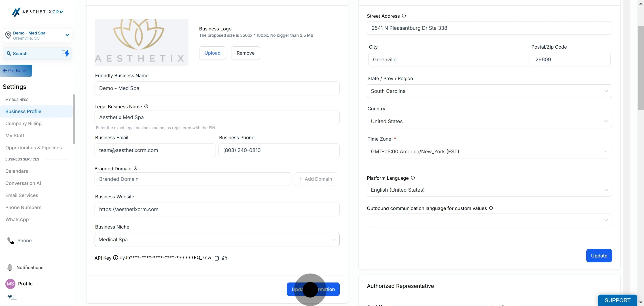Switch to the WhatsApp settings section
This screenshot has height=306, width=644.
(x=17, y=219)
